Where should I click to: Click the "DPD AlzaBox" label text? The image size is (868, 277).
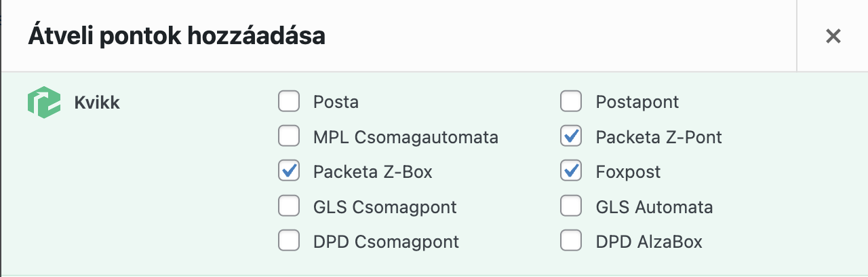point(649,241)
